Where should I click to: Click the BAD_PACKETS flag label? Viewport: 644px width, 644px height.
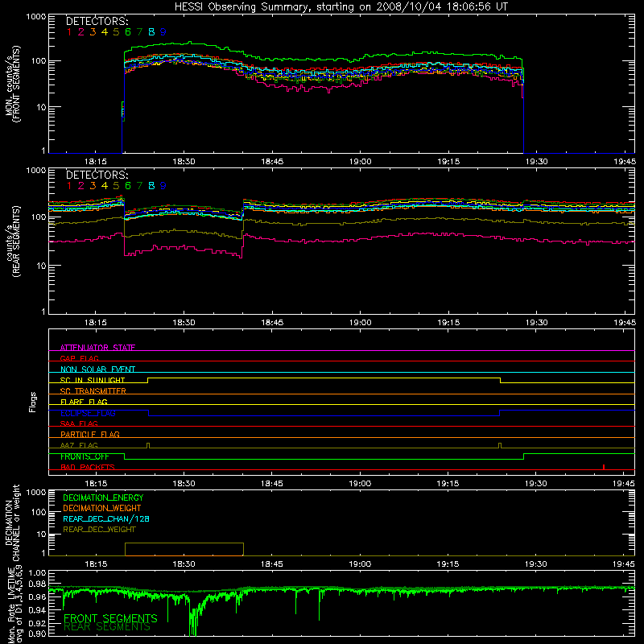pos(88,467)
